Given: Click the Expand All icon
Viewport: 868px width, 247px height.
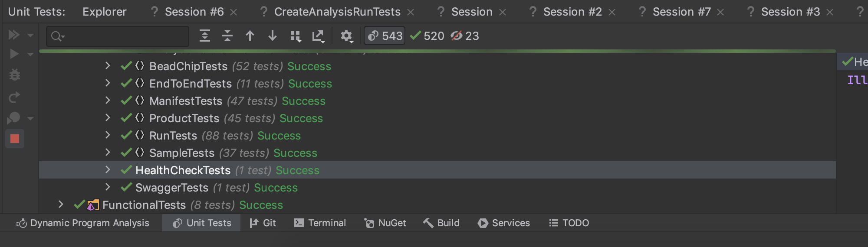Looking at the screenshot, I should [205, 36].
